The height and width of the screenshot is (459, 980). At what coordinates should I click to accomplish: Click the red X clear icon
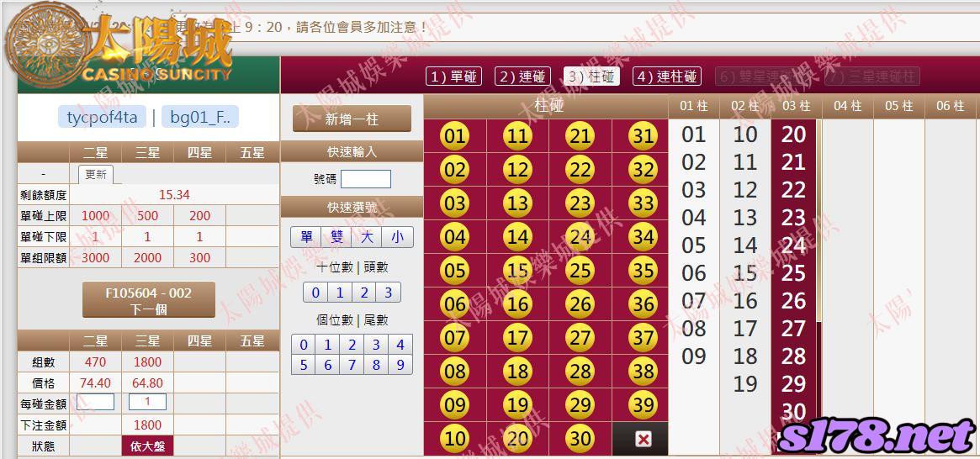[643, 439]
